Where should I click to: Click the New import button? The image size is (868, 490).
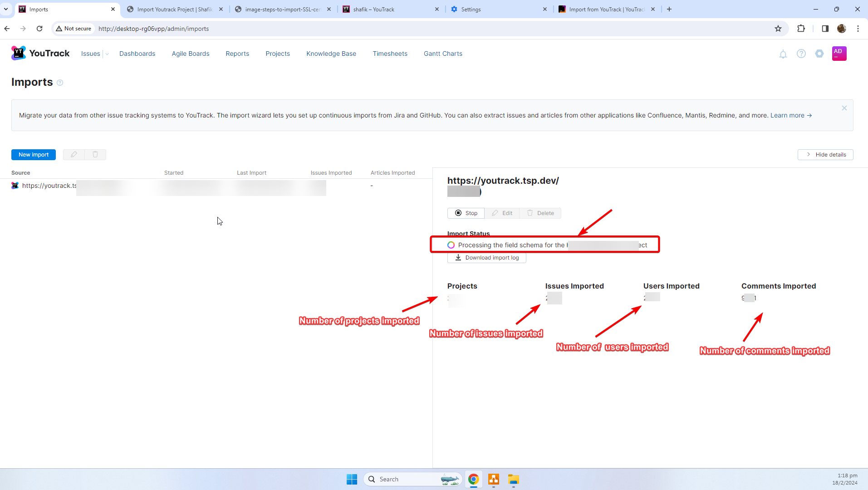click(x=34, y=155)
